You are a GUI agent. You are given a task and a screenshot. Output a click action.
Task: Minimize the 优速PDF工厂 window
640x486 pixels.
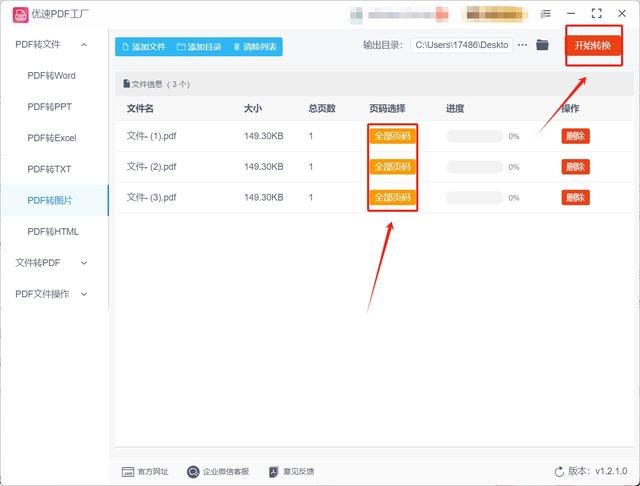571,13
